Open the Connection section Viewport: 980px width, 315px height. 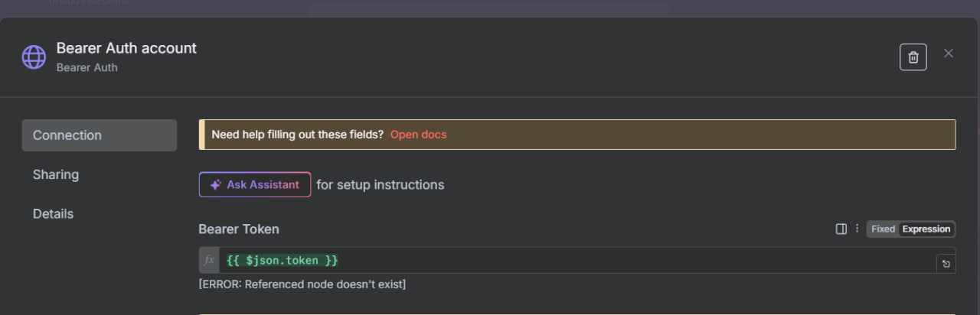pos(100,135)
